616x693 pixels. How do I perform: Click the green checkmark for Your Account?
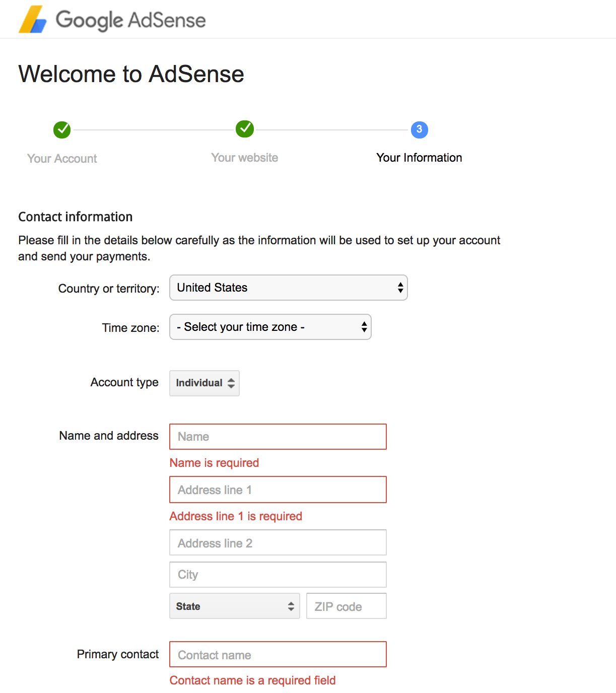click(x=62, y=129)
